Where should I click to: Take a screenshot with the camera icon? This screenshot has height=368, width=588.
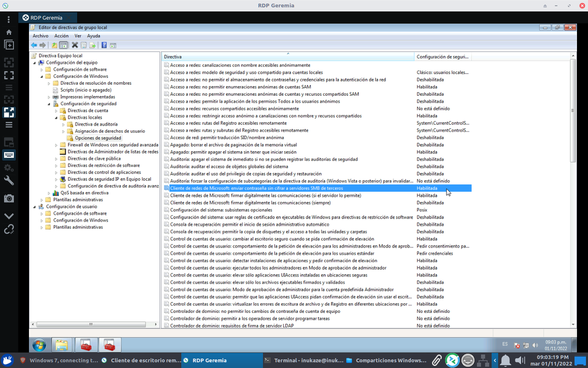(x=9, y=198)
